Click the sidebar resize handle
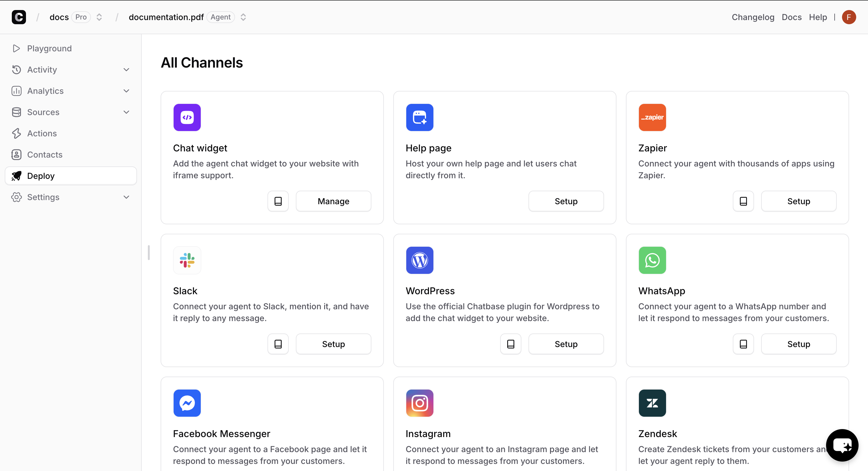 [149, 252]
